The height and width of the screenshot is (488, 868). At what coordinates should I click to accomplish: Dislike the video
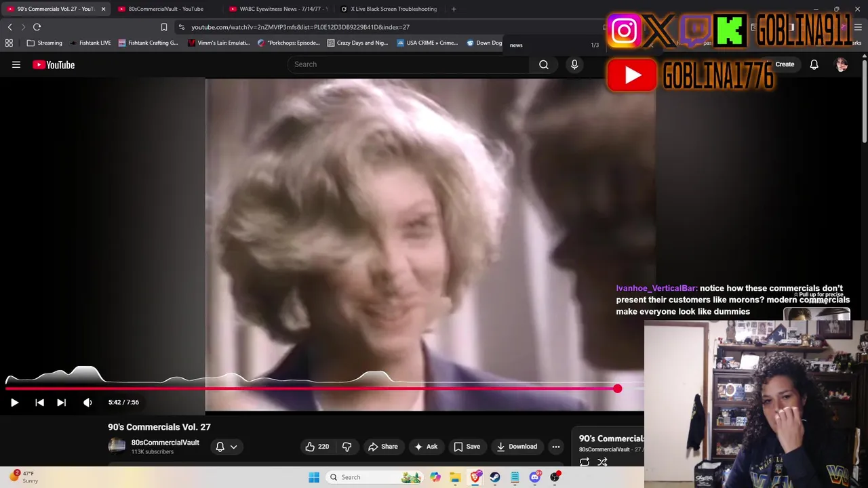tap(347, 447)
